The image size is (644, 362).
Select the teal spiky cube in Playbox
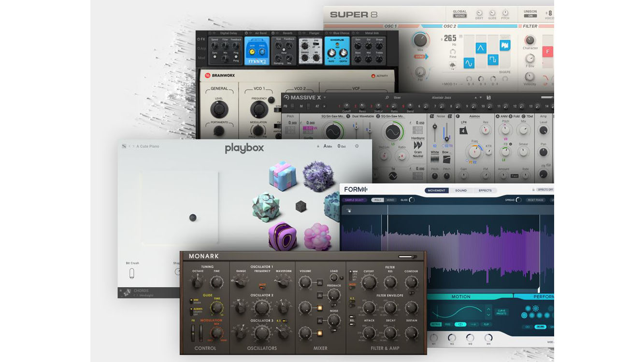pyautogui.click(x=266, y=207)
